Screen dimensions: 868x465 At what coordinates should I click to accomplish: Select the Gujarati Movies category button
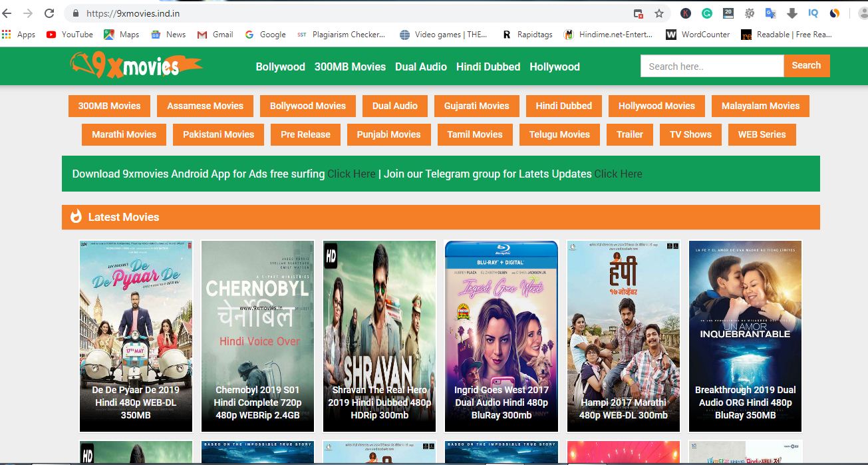point(477,106)
